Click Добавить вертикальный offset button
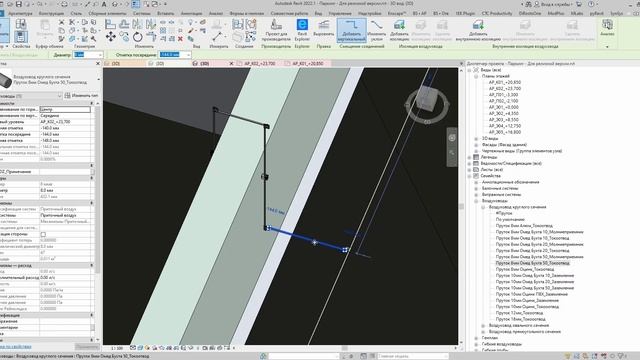Screen dimensions: 640x360 point(351,30)
